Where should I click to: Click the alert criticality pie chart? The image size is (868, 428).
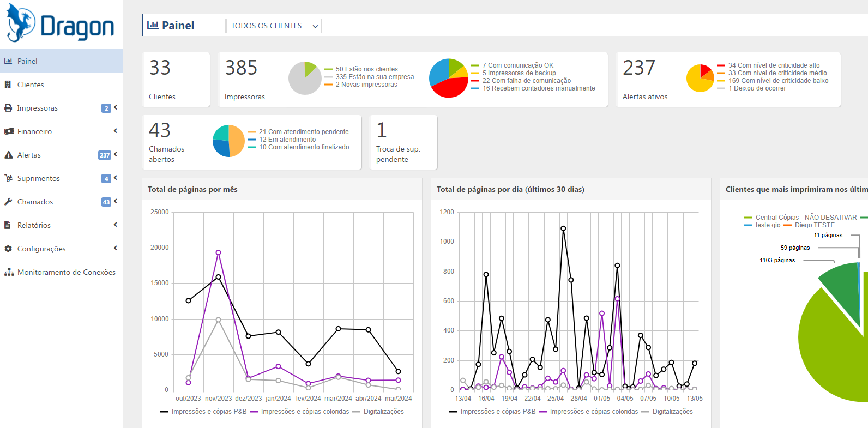point(700,78)
